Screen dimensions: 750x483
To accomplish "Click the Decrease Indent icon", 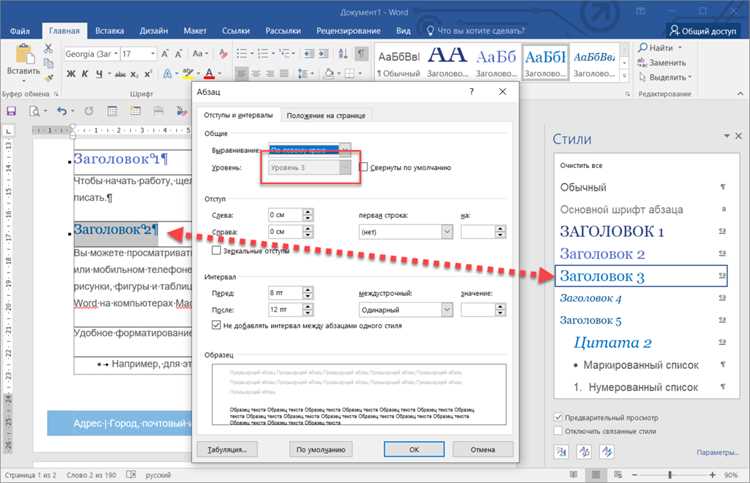I will (x=309, y=54).
